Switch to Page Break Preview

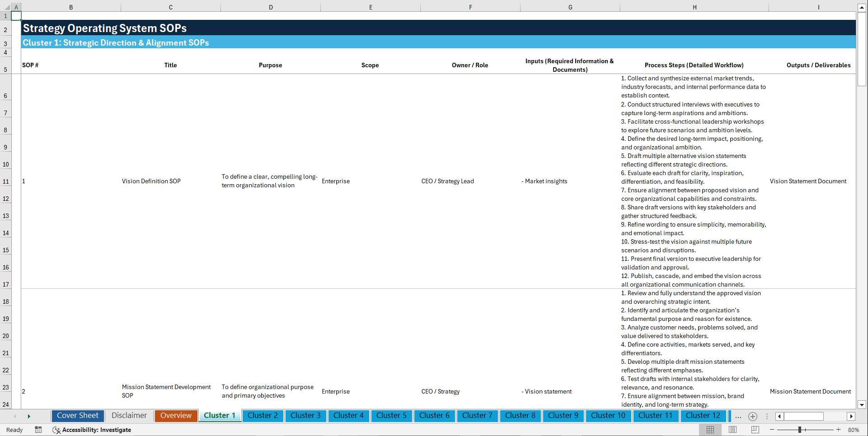pos(755,430)
